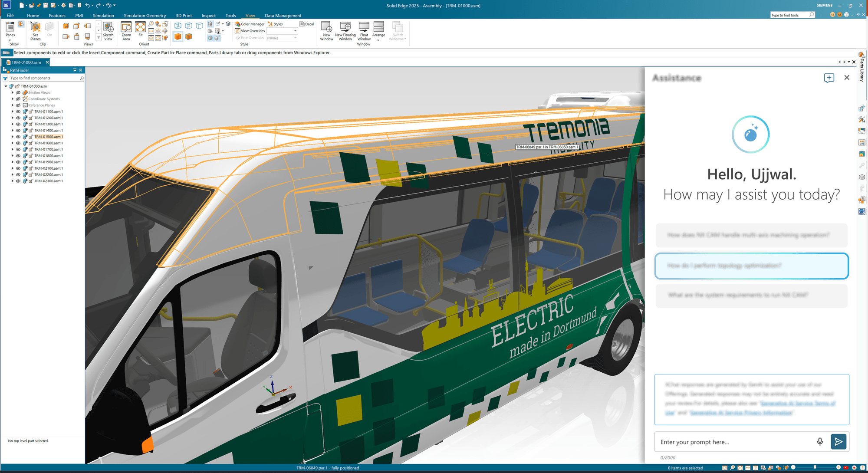Open the Face Overrides (None) dropdown
This screenshot has height=473, width=868.
point(296,38)
